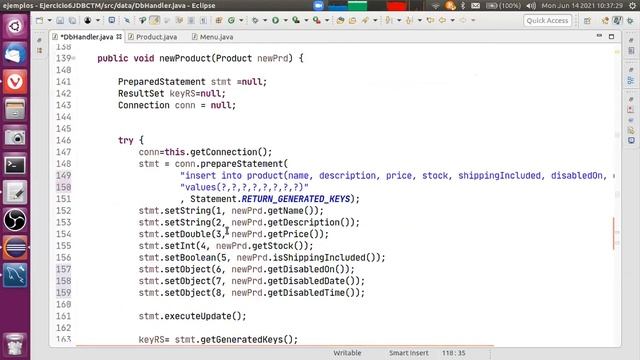Screen dimensions: 640x360
Task: Toggle the highlighted Mark Occurrences toolbar icon
Action: click(x=155, y=20)
